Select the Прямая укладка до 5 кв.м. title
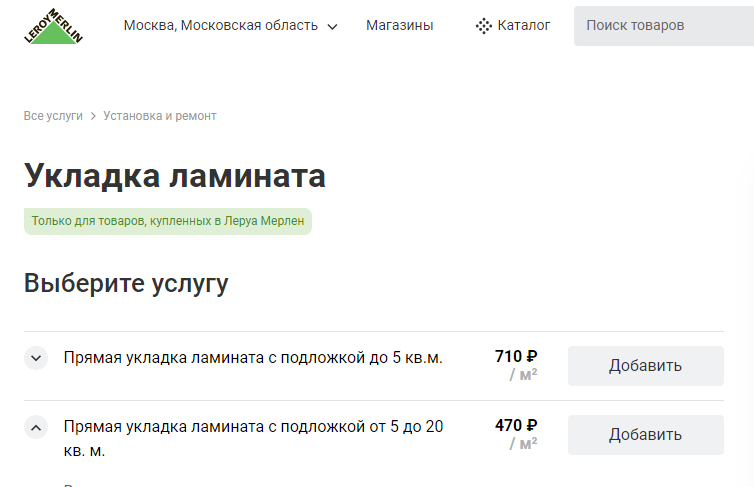This screenshot has width=754, height=487. pyautogui.click(x=253, y=358)
